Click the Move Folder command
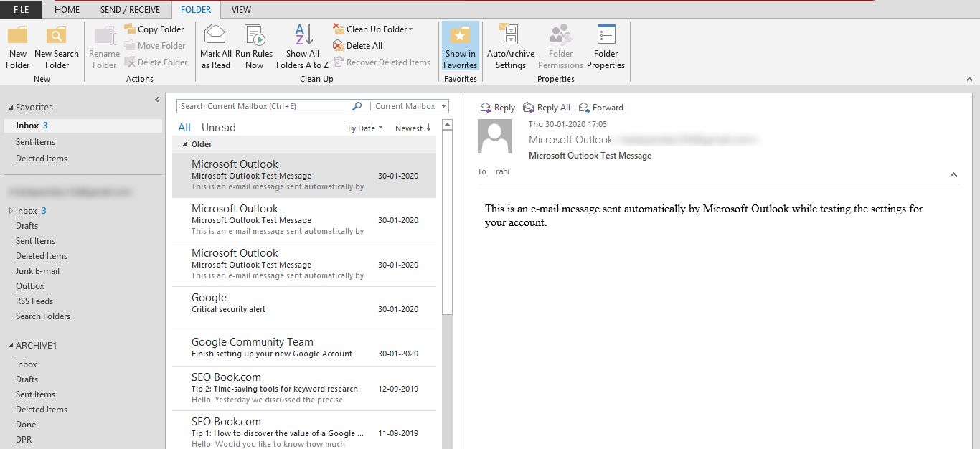 pos(154,46)
